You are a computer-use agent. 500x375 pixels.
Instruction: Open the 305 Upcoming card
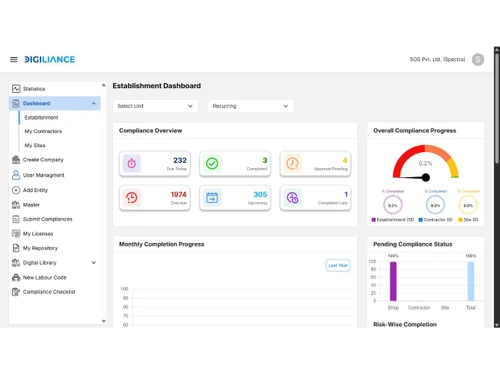click(x=235, y=198)
